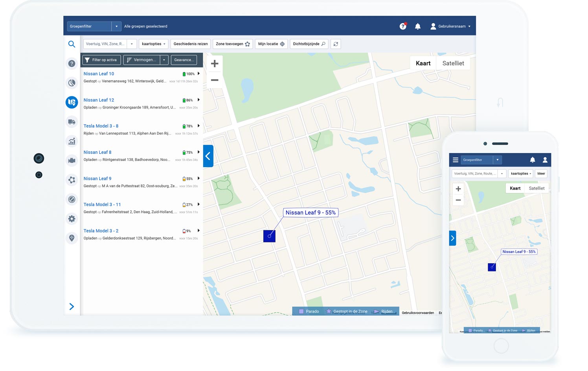Viewport: 588px width, 371px height.
Task: Expand the sidebar with the bottom chevron
Action: point(72,306)
